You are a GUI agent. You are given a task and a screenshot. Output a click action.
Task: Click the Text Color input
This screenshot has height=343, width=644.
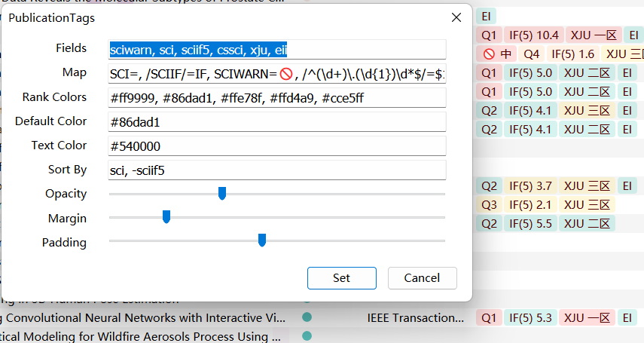[x=277, y=146]
